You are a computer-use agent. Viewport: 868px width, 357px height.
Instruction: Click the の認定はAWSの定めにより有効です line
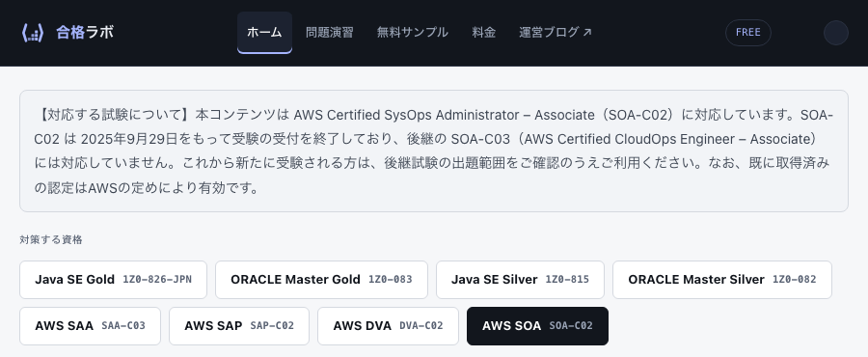coord(147,187)
